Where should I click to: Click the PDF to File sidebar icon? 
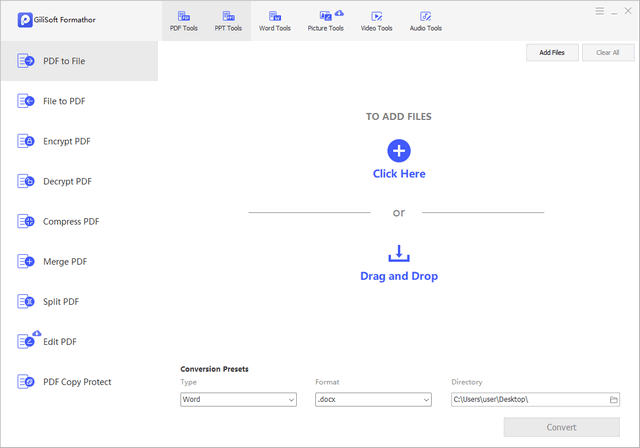click(26, 61)
